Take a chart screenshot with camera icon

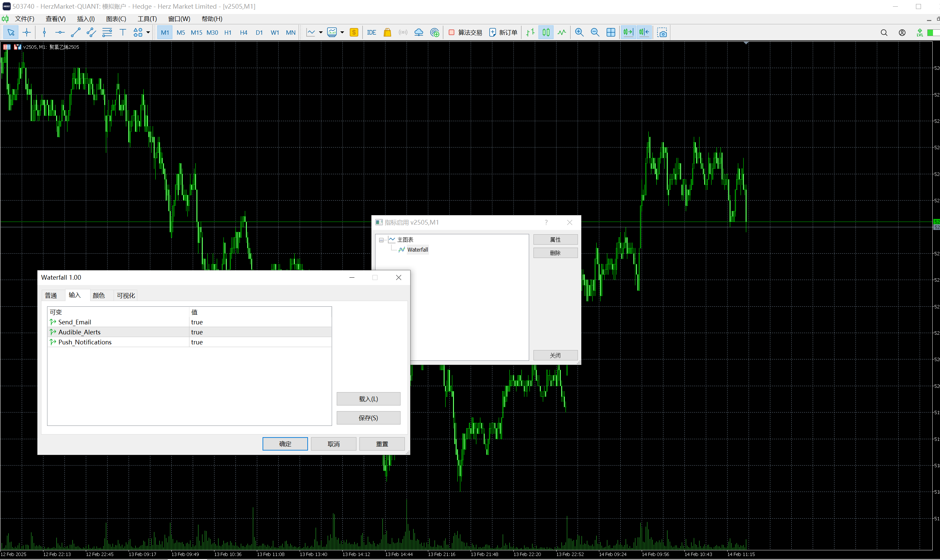click(x=662, y=32)
